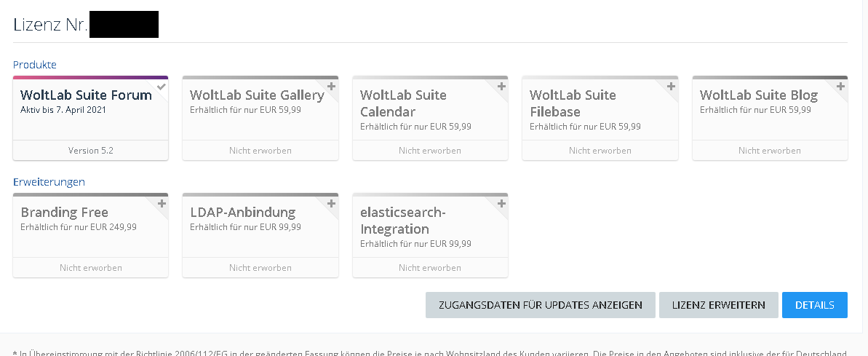
Task: Open the WoltLab Suite Forum product title
Action: tap(86, 95)
